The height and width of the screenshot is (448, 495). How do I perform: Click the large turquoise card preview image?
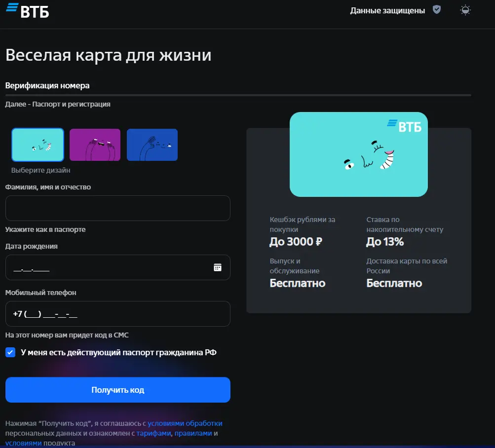[x=359, y=154]
